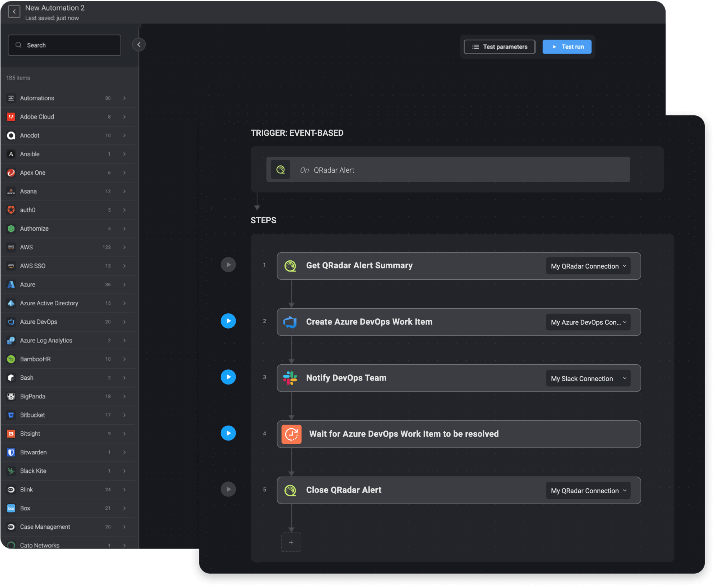
Task: Select the BambooHR icon in the sidebar
Action: point(11,359)
